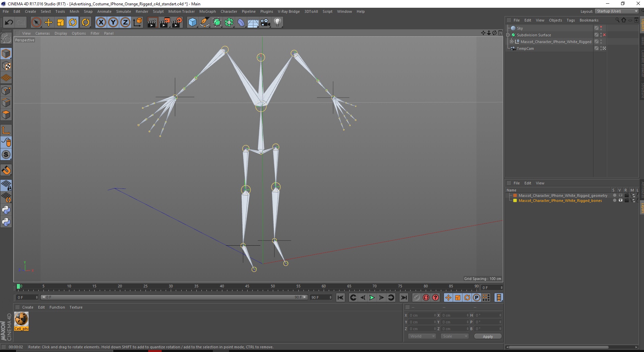Play the animation forward

click(372, 297)
